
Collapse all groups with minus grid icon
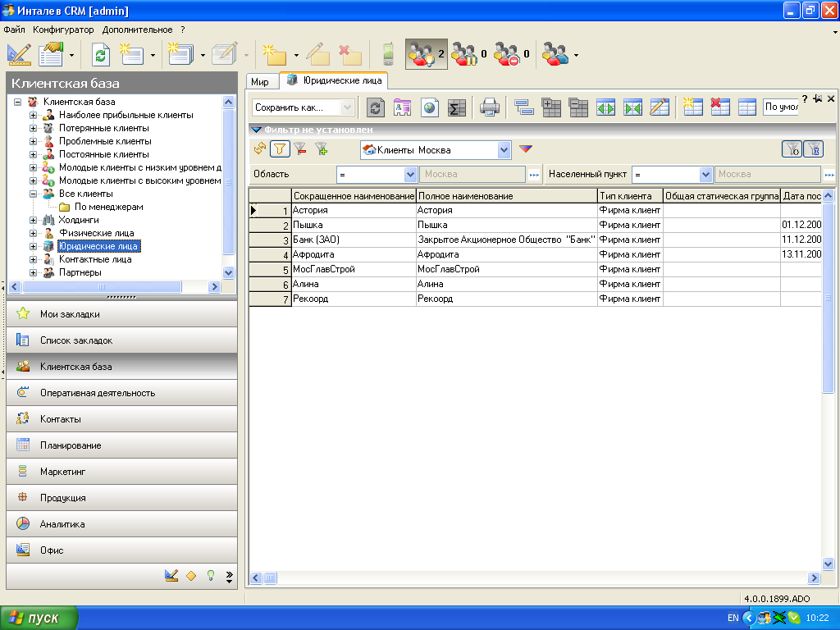click(x=578, y=107)
